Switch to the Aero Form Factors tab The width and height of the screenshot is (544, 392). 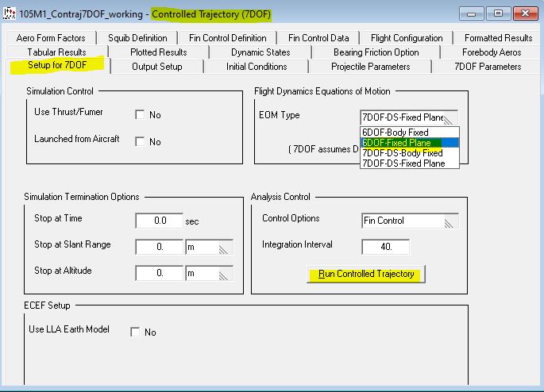coord(51,38)
